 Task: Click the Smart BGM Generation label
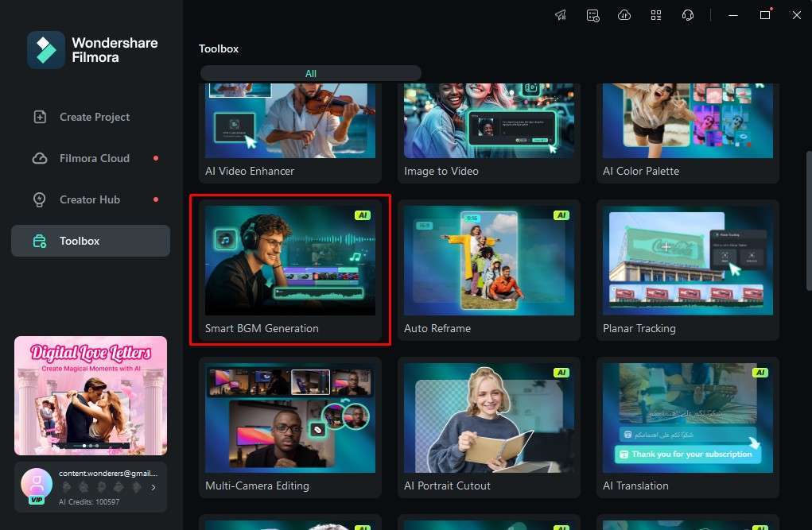262,329
